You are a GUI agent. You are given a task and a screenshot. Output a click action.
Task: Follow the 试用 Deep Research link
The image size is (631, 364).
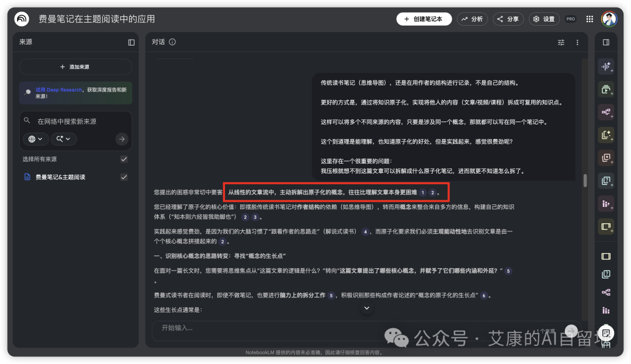coord(58,90)
